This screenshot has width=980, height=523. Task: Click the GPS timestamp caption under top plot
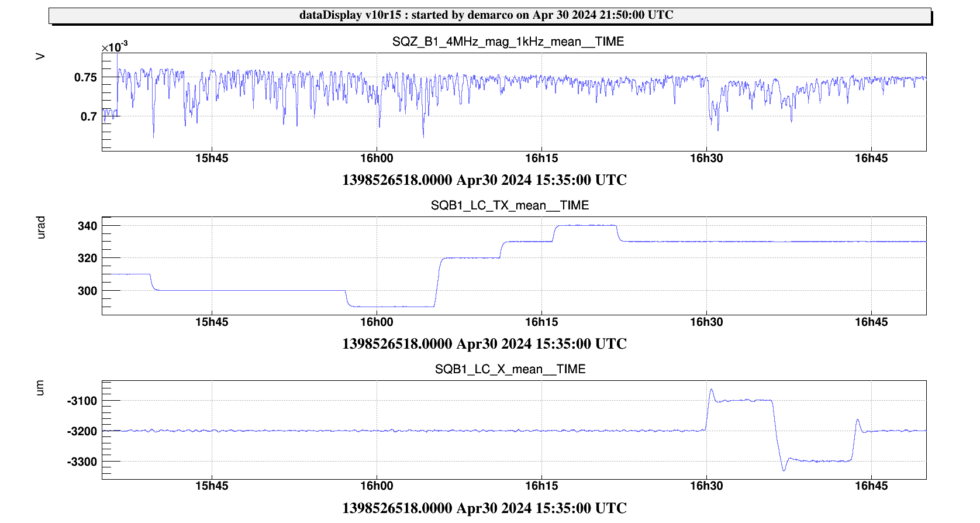[x=484, y=180]
